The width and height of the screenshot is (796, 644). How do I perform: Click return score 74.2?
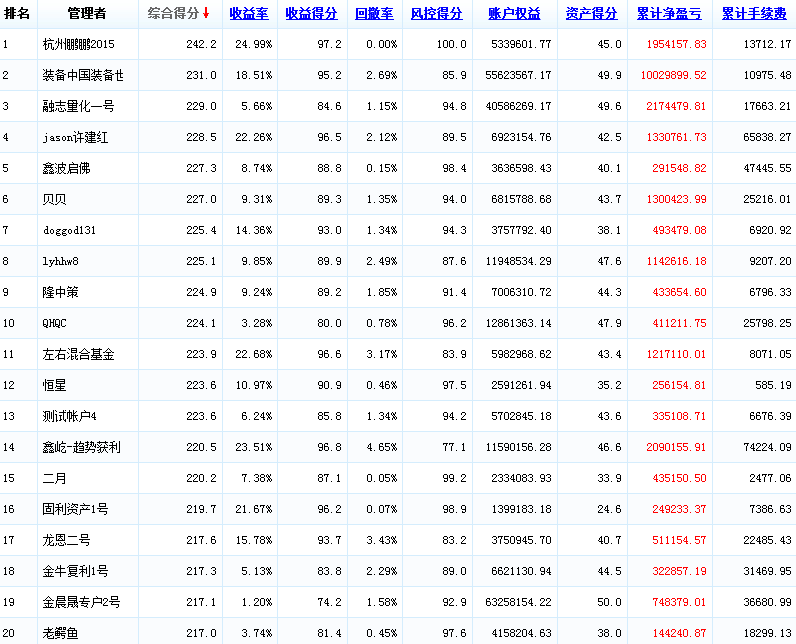tap(329, 602)
